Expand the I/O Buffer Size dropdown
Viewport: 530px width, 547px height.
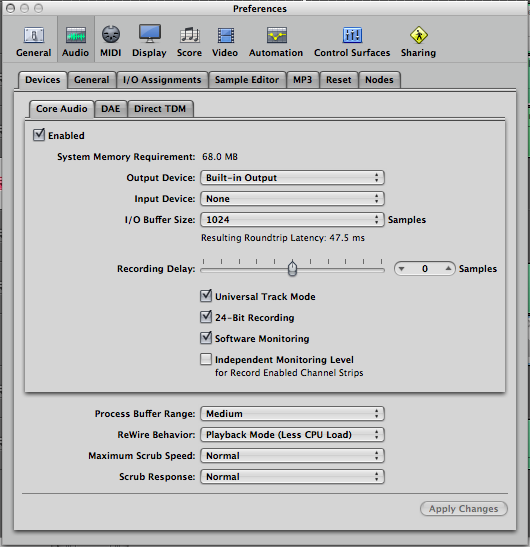click(x=292, y=220)
